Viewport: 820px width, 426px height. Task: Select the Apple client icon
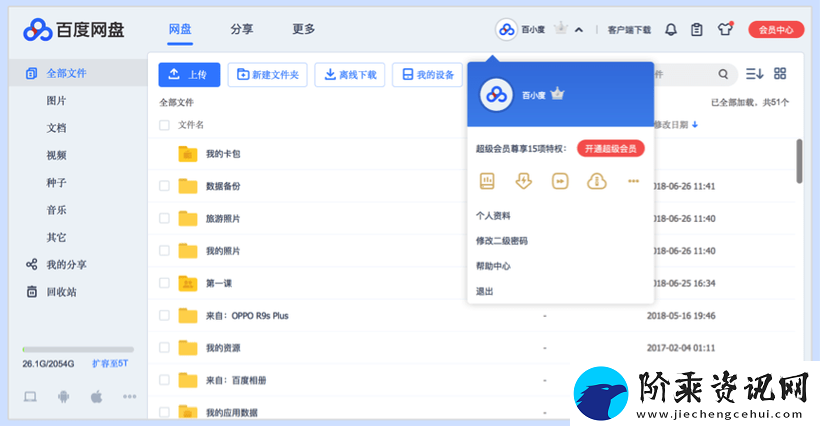coord(97,397)
